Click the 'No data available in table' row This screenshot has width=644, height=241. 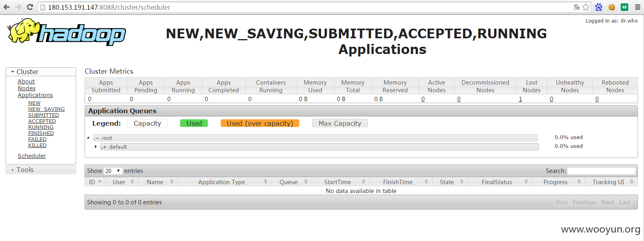[x=361, y=191]
